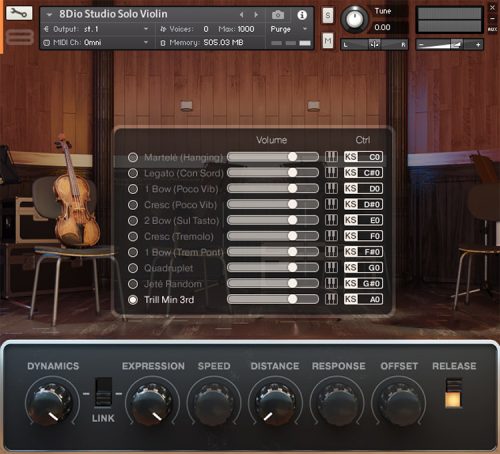Select the Jeté Random articulation radio
This screenshot has height=454, width=500.
coord(133,284)
